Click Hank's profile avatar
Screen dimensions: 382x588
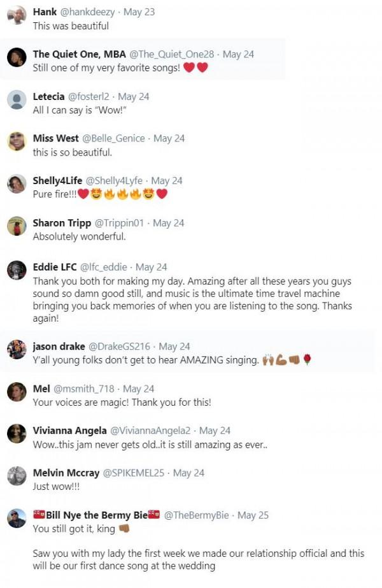(17, 16)
